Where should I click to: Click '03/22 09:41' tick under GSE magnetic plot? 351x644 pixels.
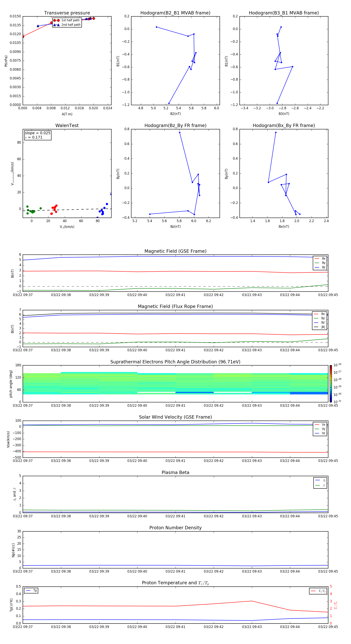(x=175, y=295)
